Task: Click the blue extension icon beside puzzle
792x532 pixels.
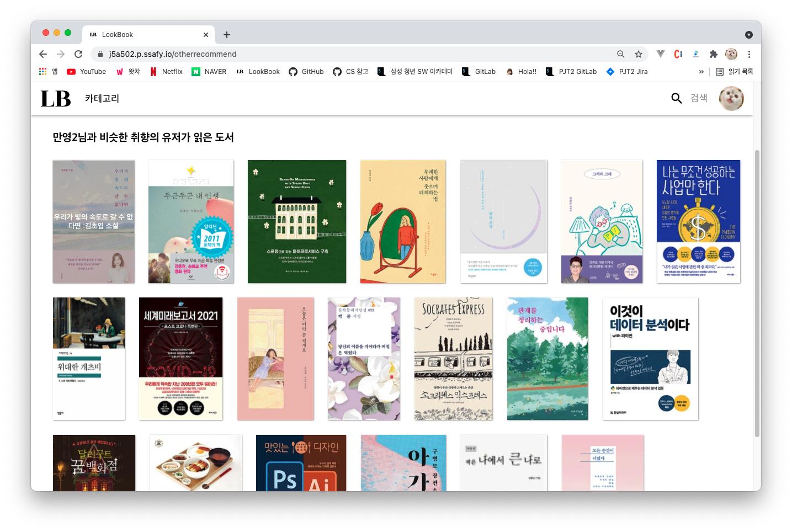Action: 695,54
